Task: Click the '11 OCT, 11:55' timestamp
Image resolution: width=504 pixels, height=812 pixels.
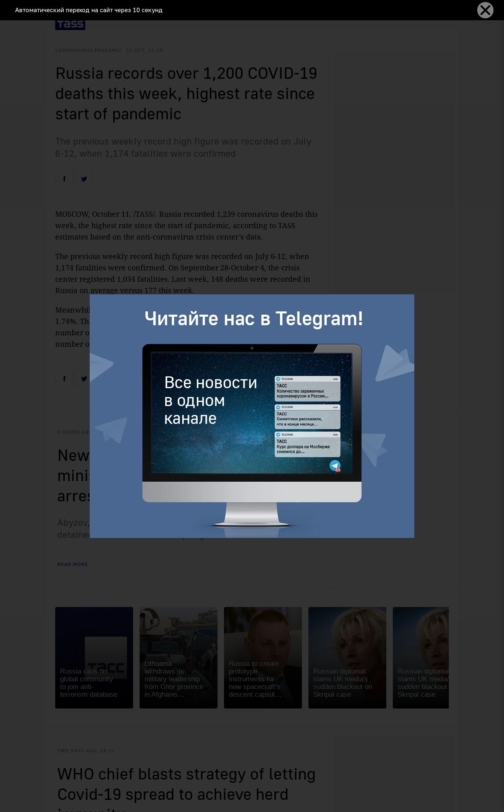Action: [x=144, y=50]
